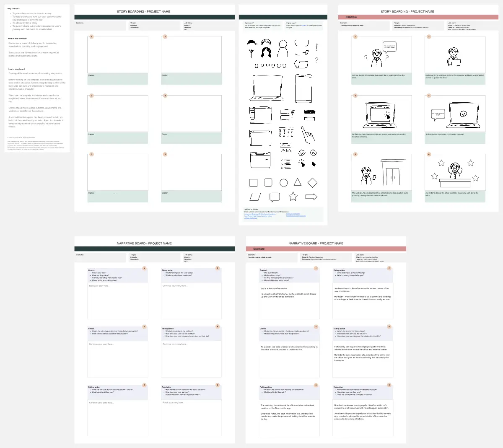This screenshot has height=448, width=503.
Task: Select the triangle shape asset
Action: [x=298, y=182]
